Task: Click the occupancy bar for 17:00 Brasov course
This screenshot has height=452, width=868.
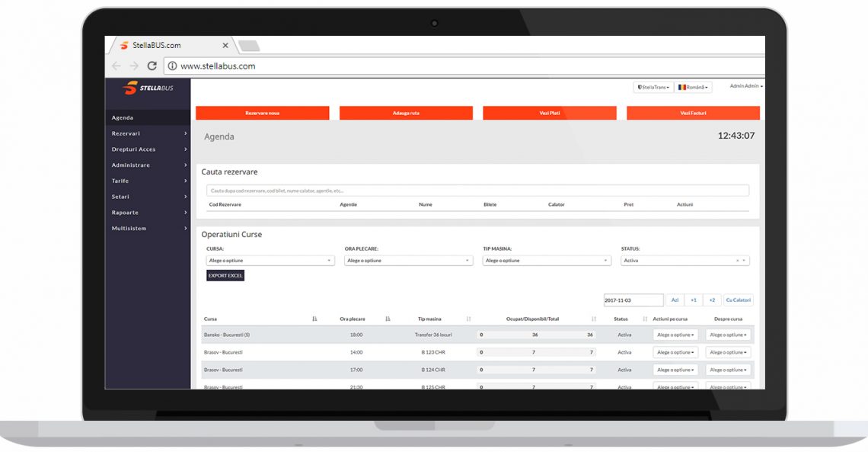Action: [x=537, y=370]
